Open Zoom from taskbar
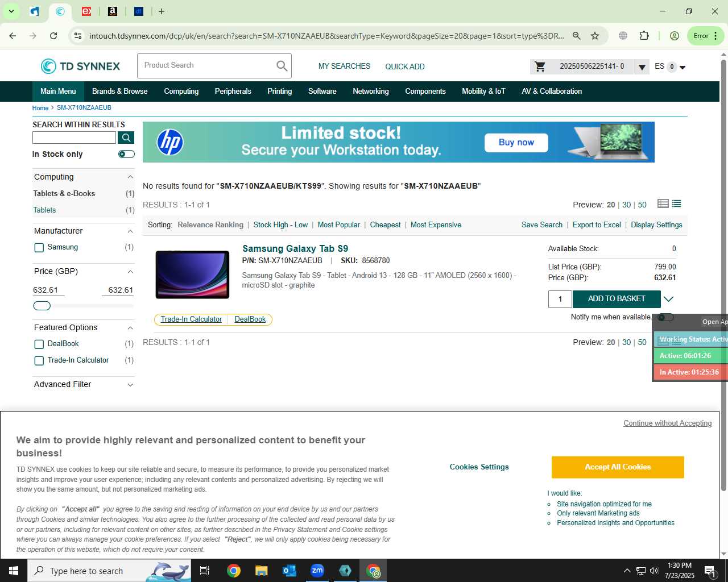 coord(317,571)
